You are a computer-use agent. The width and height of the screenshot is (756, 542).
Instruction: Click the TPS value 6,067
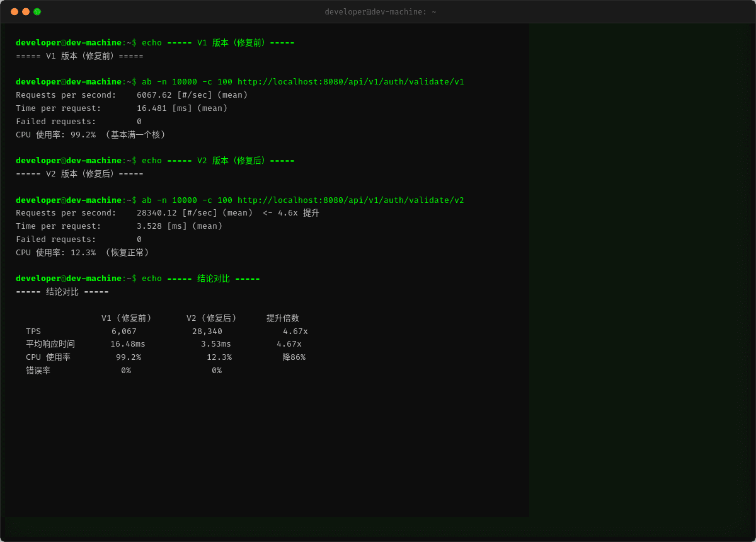tap(124, 332)
